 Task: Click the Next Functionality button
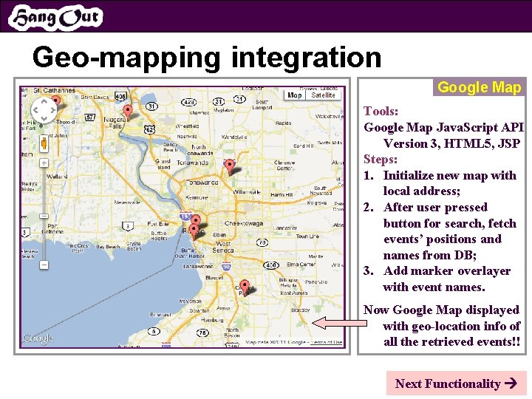coord(457,383)
